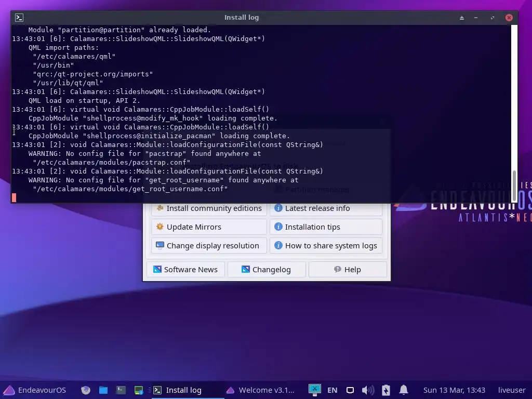Click the WARNING line about "pacstrap" config

click(x=145, y=154)
